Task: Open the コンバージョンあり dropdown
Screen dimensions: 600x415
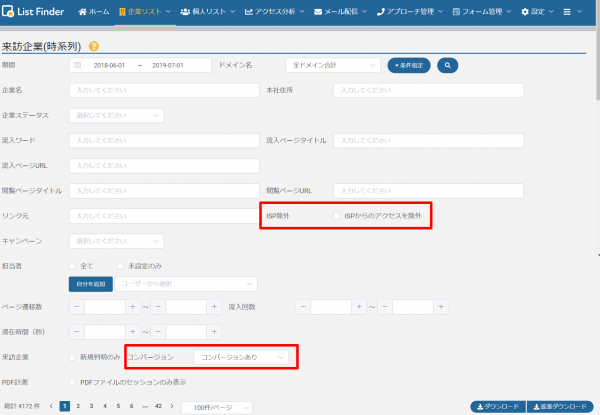Action: pos(244,356)
